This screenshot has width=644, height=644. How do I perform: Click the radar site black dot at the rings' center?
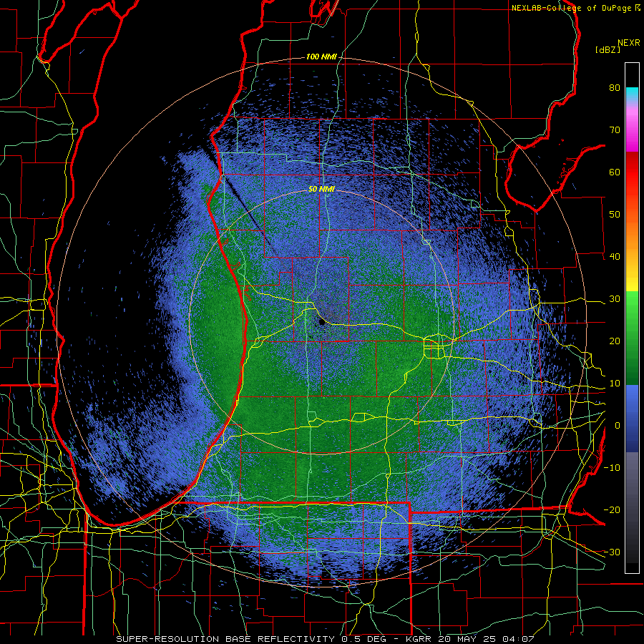pos(321,323)
